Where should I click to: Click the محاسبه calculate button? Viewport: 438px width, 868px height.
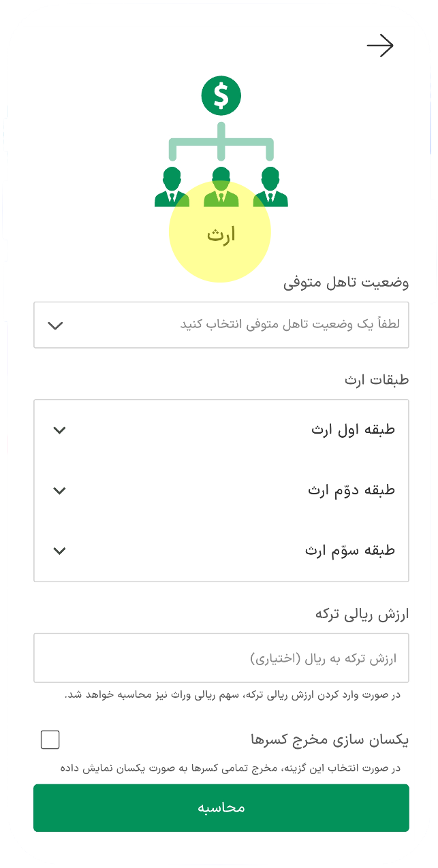click(221, 808)
